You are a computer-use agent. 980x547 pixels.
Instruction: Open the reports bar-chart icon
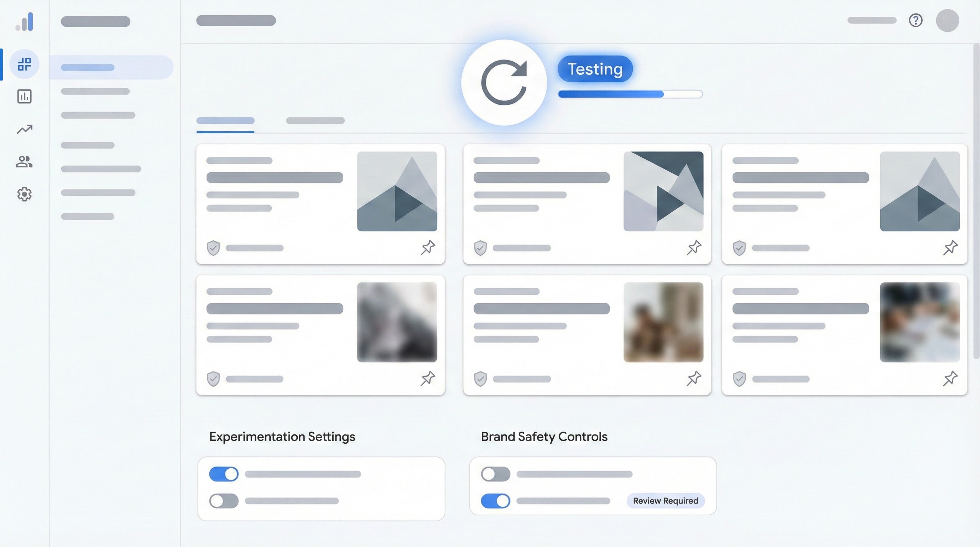(24, 97)
